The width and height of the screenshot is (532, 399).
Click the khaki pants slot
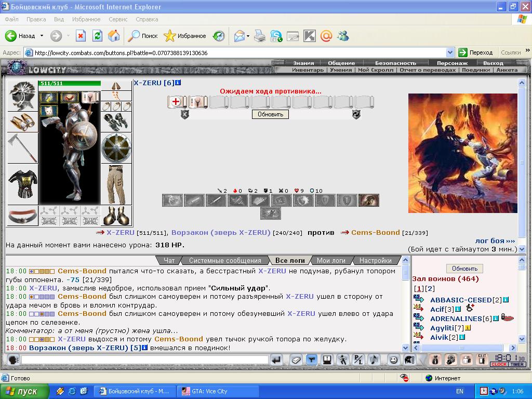pos(116,184)
